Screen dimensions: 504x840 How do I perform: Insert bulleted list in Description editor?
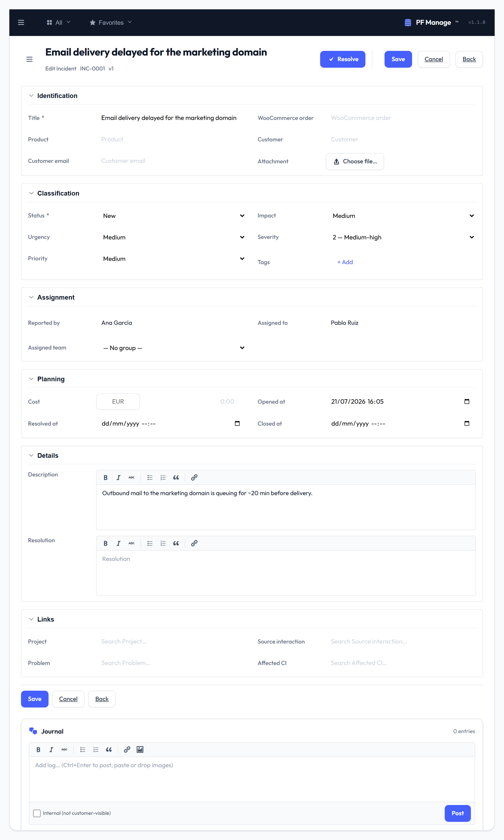(150, 477)
